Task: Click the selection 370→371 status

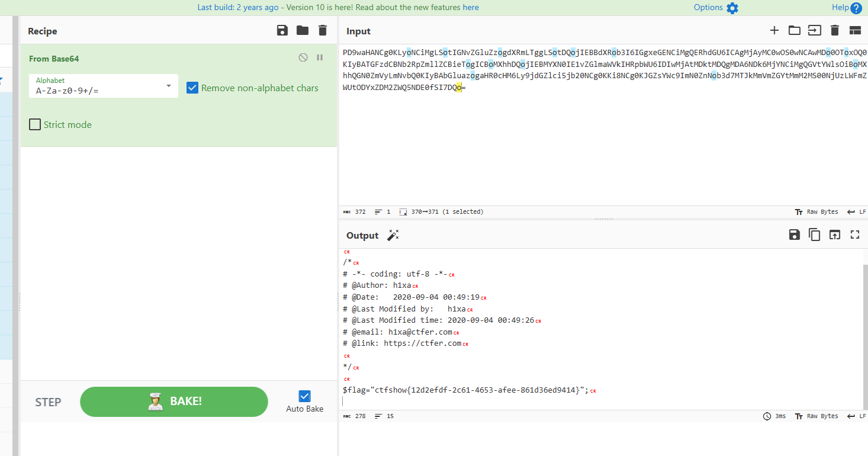Action: (441, 211)
